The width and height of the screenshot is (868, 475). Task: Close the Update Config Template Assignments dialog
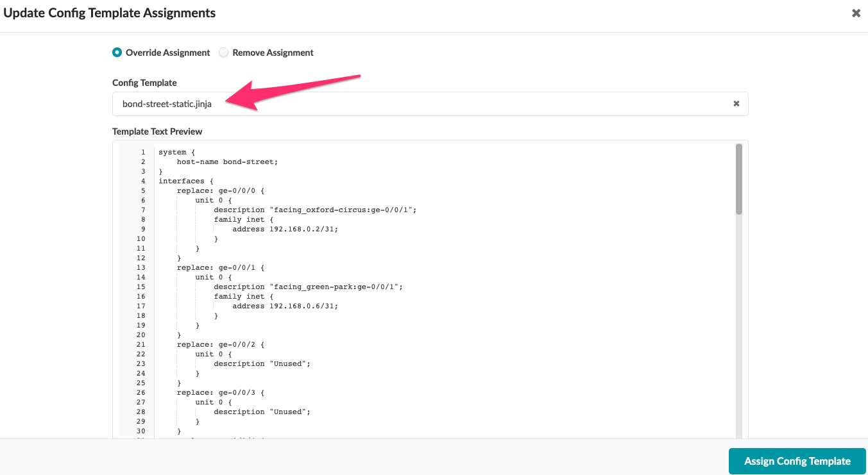pos(856,13)
